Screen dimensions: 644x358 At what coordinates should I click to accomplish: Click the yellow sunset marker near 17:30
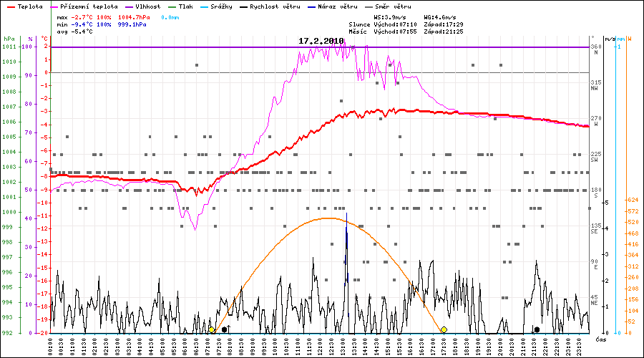(444, 329)
